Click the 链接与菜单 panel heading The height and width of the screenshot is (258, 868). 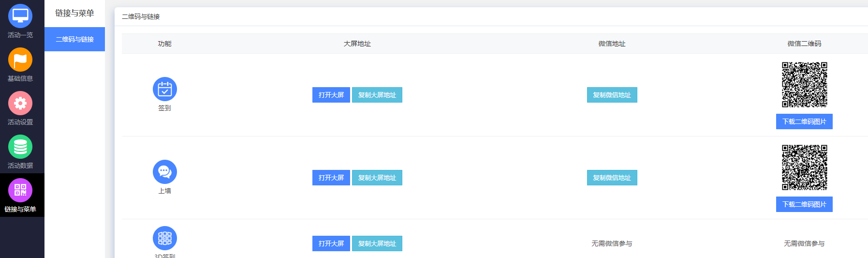[74, 13]
